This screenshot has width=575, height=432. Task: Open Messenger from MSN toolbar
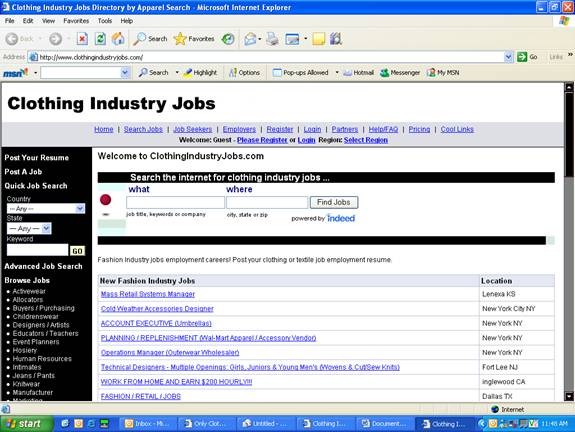(400, 73)
